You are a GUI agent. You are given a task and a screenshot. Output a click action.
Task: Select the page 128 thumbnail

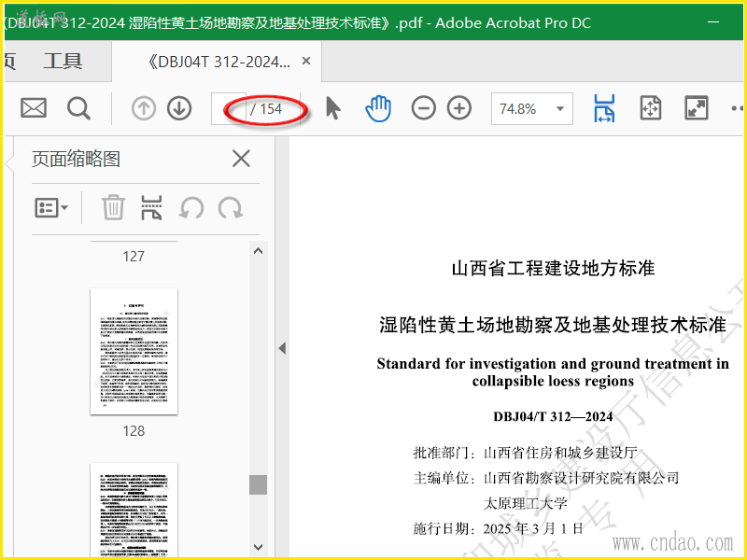pyautogui.click(x=134, y=352)
